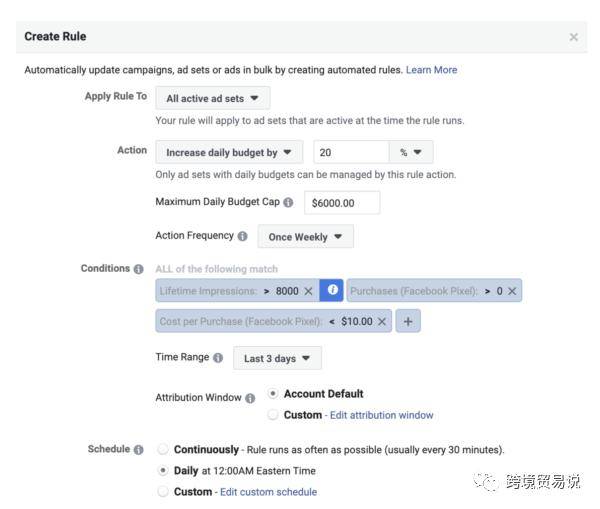
Task: Open the All active ad sets dropdown
Action: pyautogui.click(x=213, y=98)
